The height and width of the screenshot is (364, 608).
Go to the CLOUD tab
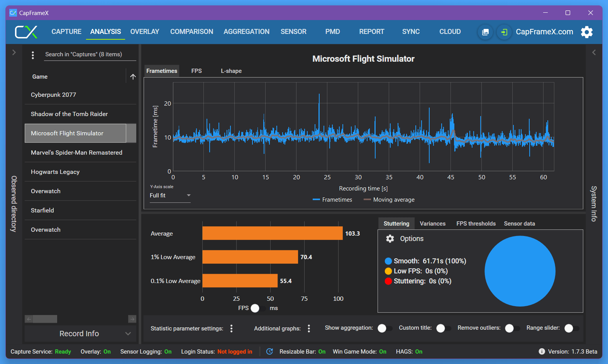pyautogui.click(x=450, y=32)
